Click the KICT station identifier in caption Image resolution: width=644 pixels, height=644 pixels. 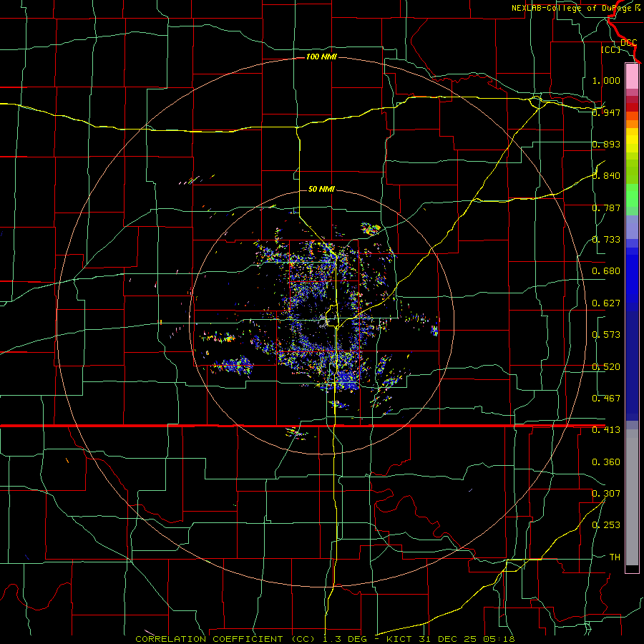400,639
